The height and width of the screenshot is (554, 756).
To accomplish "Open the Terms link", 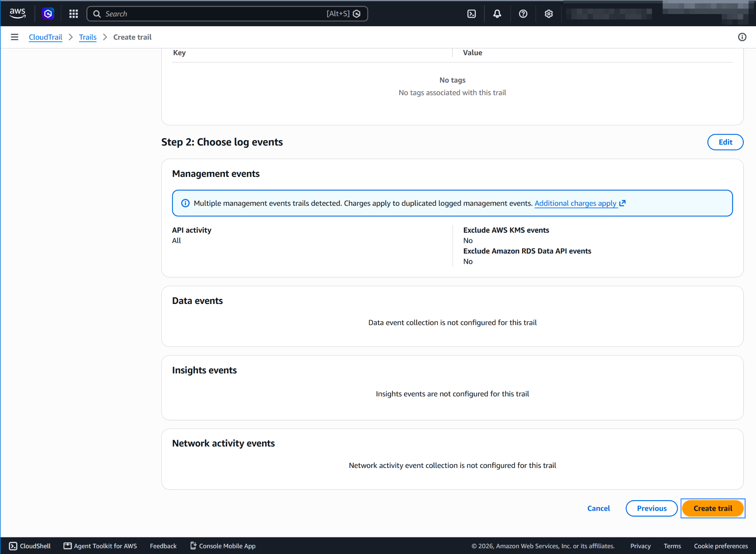I will pos(672,546).
